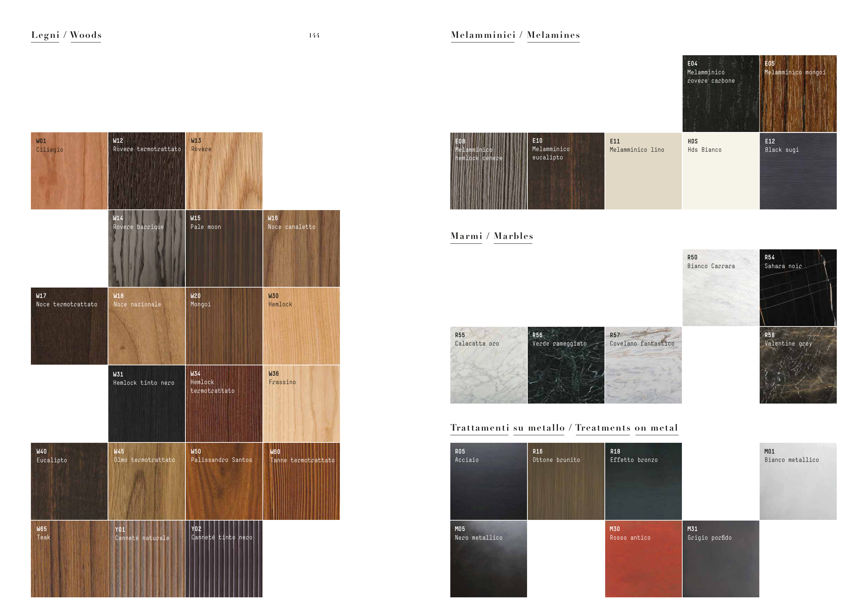Pick the R57 Covelano fantastico swatch
Viewport: 868px width, 614px height.
coord(643,365)
